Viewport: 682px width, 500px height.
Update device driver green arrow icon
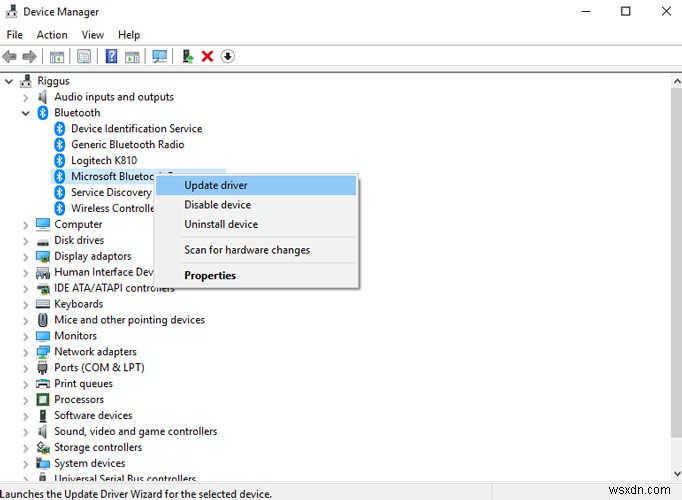[x=187, y=56]
